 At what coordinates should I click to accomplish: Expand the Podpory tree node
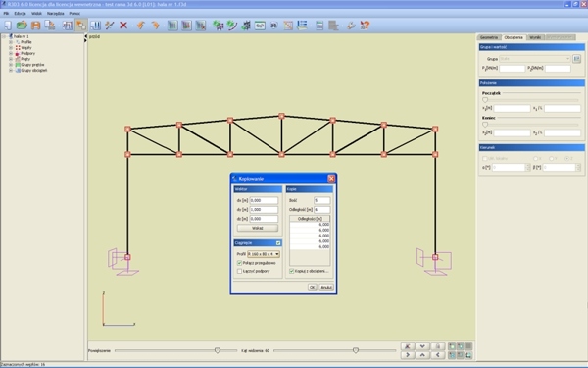(x=11, y=53)
